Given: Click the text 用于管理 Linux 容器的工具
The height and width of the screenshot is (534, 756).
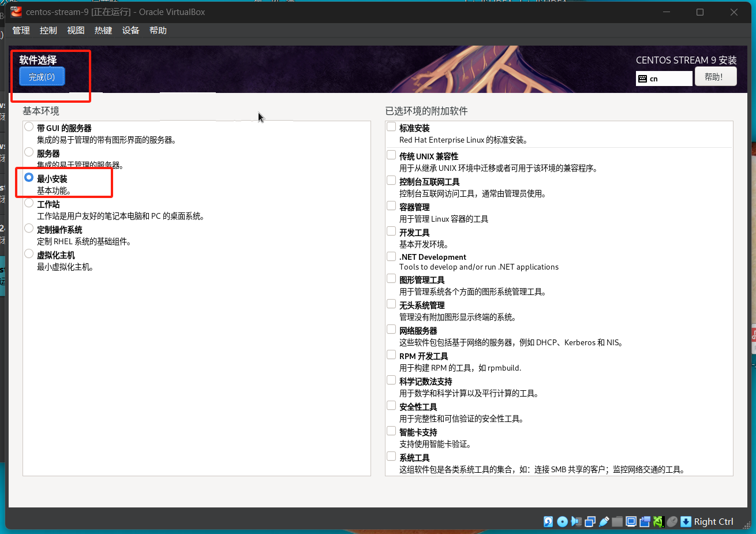Looking at the screenshot, I should pos(444,219).
